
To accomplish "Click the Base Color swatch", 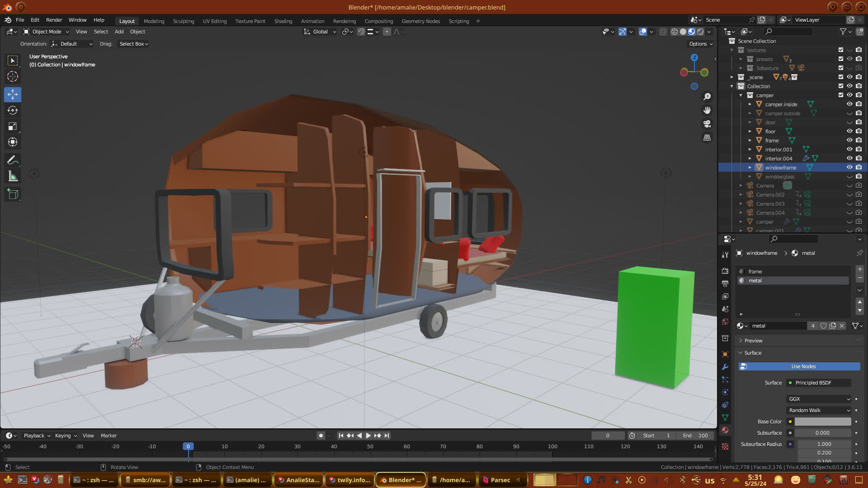I will click(823, 422).
